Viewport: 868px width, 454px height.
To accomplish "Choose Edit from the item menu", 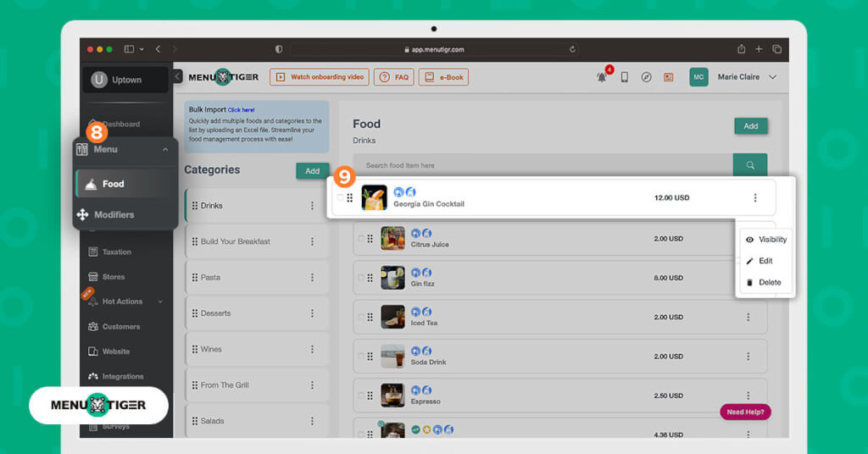I will click(x=759, y=261).
